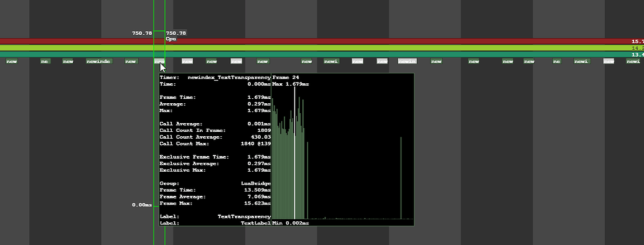
Task: Click the 'Frame 24' histogram heading
Action: tap(286, 77)
